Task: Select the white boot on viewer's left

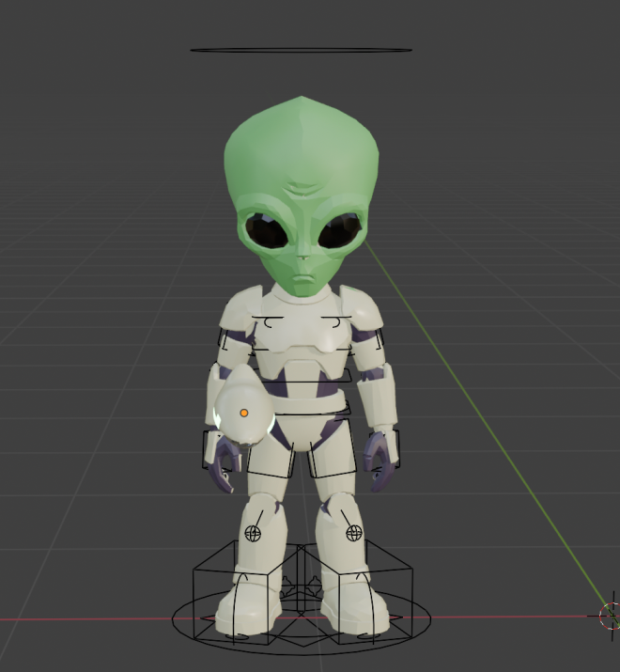Action: 248,609
